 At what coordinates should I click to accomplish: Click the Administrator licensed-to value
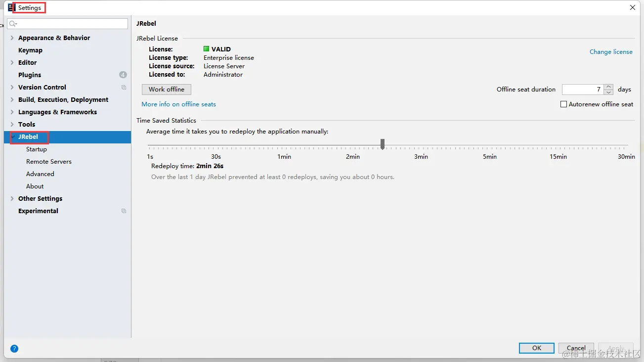(x=223, y=75)
